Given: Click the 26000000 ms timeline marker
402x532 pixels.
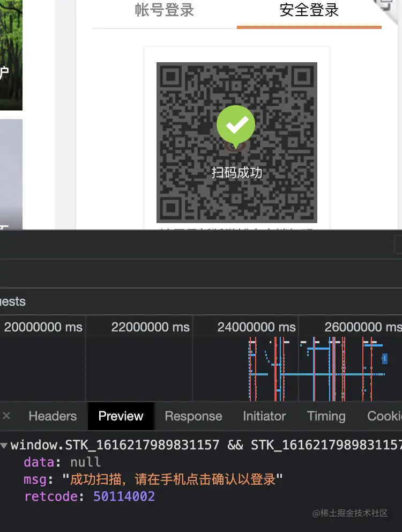Looking at the screenshot, I should (x=363, y=327).
